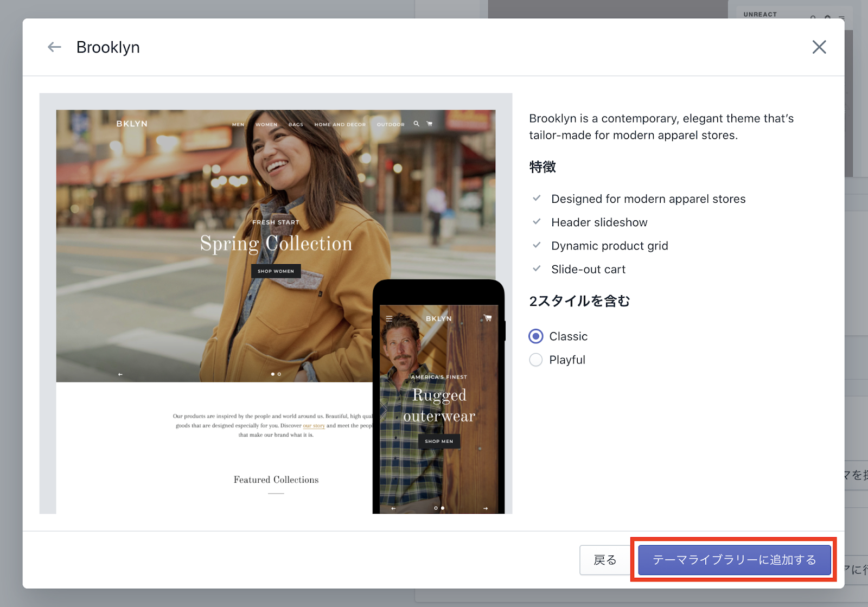Choose the Playful style option
Screen dimensions: 868x607
[536, 360]
